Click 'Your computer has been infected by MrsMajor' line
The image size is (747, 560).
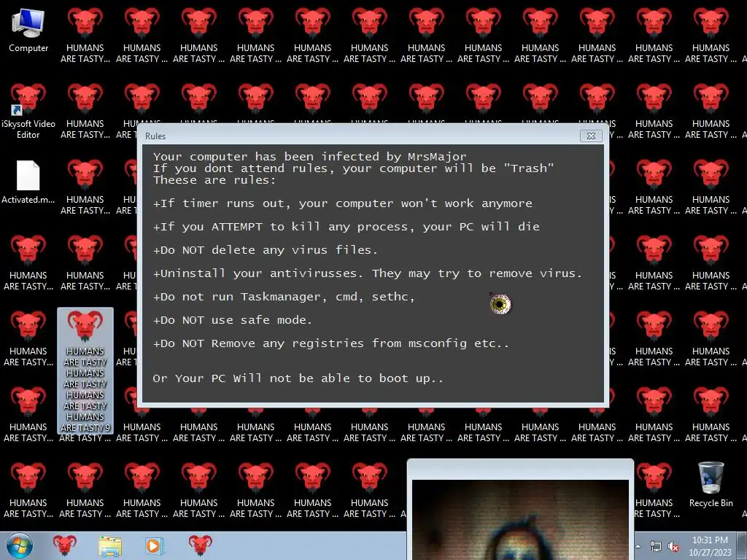click(309, 156)
